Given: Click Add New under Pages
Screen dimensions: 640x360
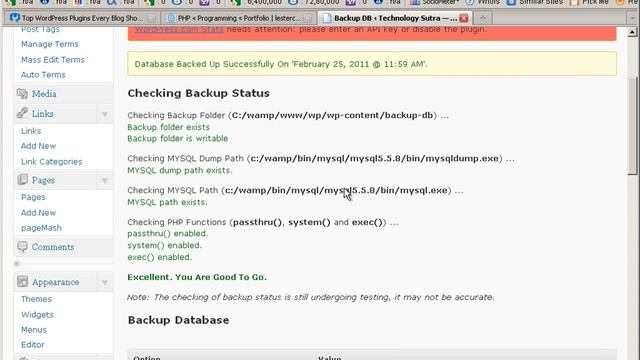Looking at the screenshot, I should point(38,213).
